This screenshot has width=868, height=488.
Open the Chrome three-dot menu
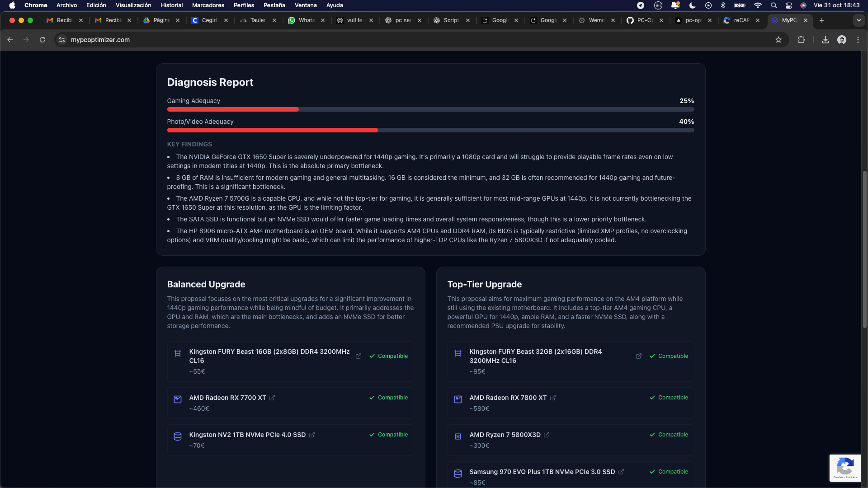tap(858, 40)
